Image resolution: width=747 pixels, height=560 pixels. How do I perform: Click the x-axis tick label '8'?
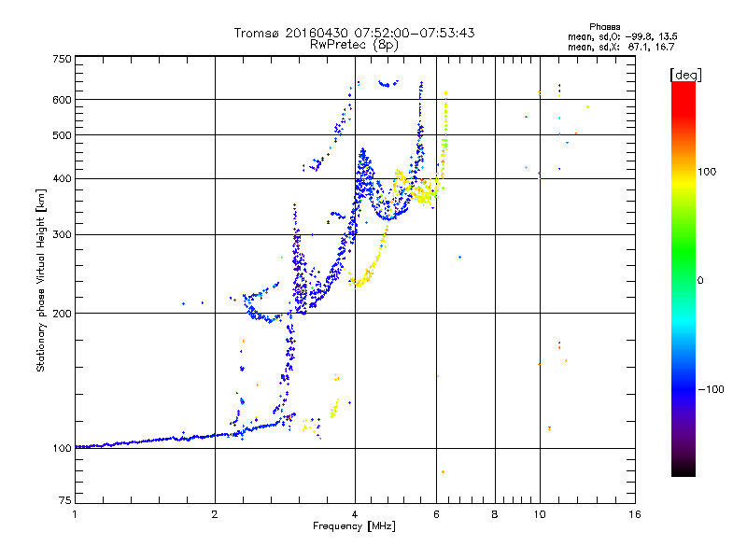(x=495, y=514)
